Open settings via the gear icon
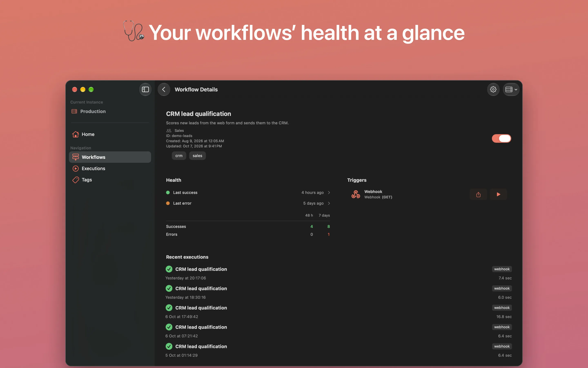Image resolution: width=588 pixels, height=368 pixels. tap(493, 89)
